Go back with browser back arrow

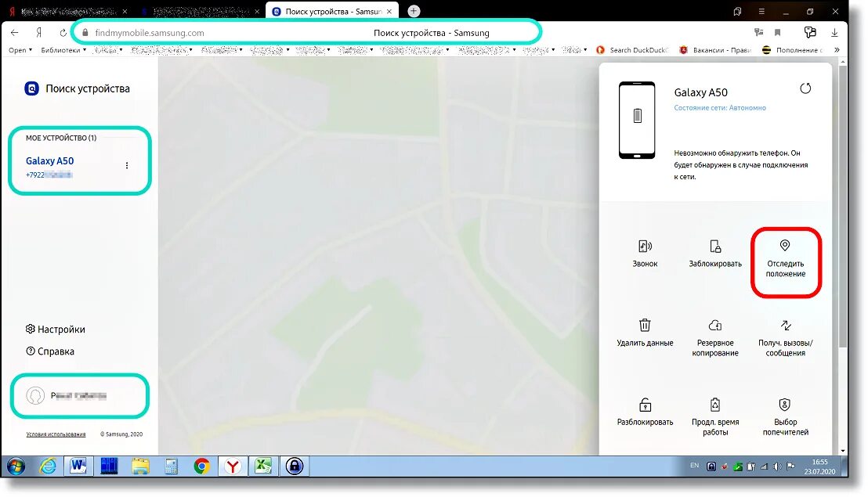pos(14,33)
